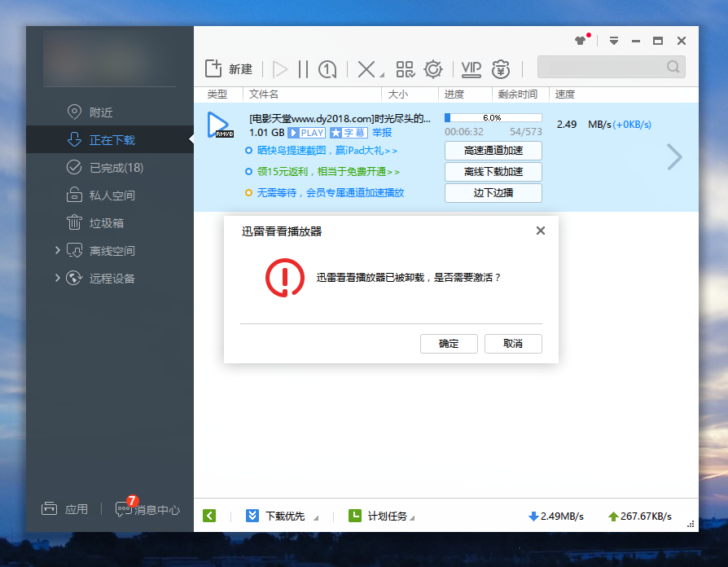Expand the 远程设备 tree arrow

click(58, 278)
